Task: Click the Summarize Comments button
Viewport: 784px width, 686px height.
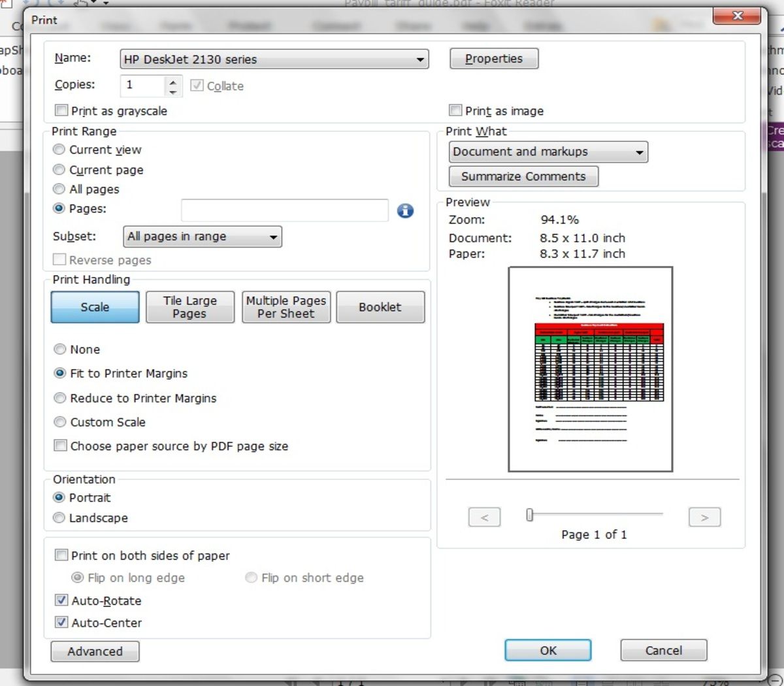Action: (x=523, y=176)
